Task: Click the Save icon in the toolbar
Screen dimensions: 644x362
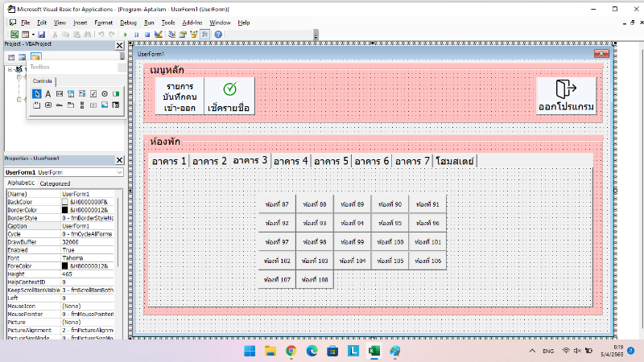Action: (x=39, y=35)
